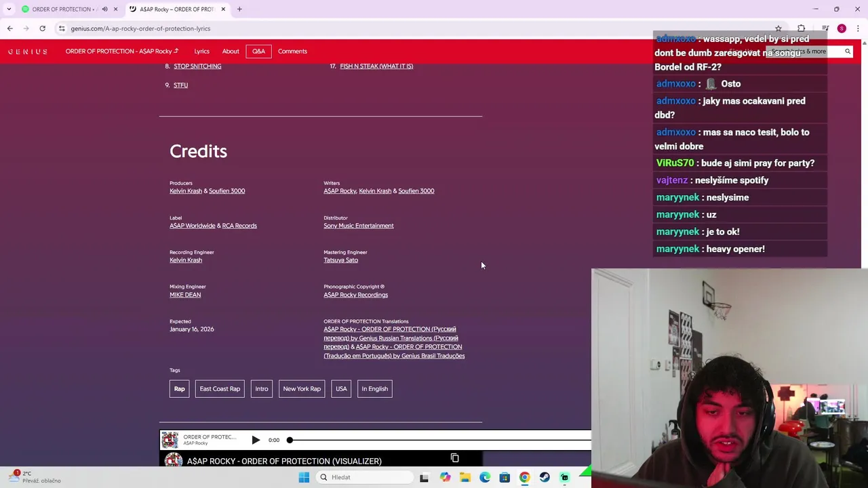The image size is (868, 488).
Task: Open FISH N STEAK (WHAT IT IS) track
Action: coord(376,66)
